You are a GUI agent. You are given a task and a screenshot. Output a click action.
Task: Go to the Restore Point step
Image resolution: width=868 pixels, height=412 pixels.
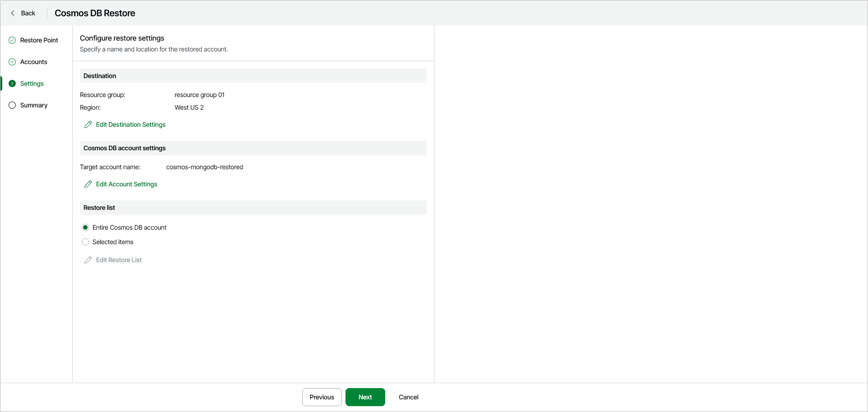point(39,40)
